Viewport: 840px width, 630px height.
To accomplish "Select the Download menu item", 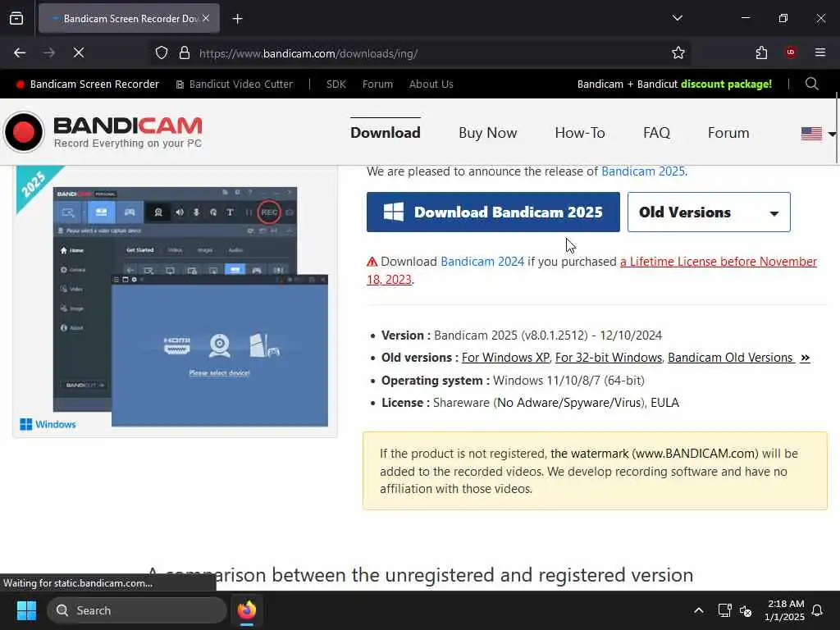I will 386,133.
